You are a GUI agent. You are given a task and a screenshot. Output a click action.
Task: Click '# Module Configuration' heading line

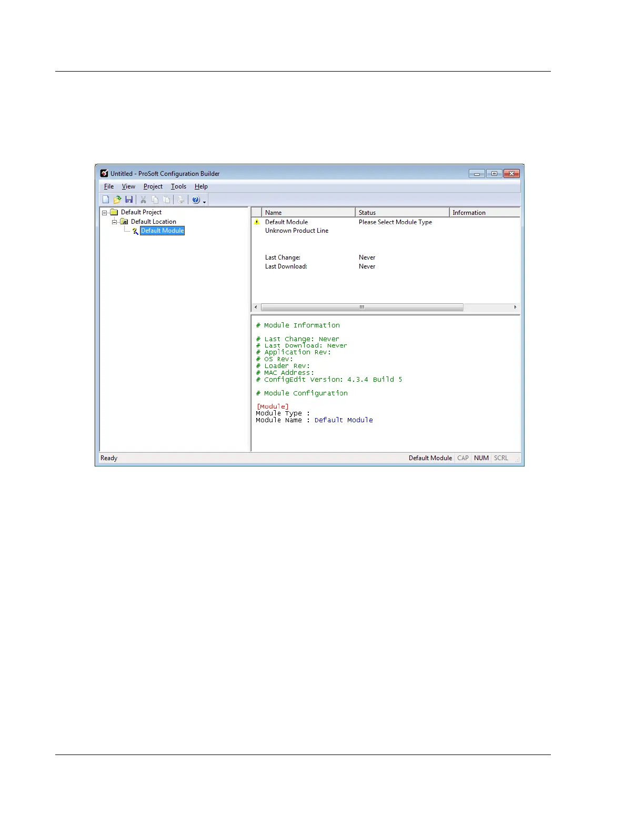301,393
